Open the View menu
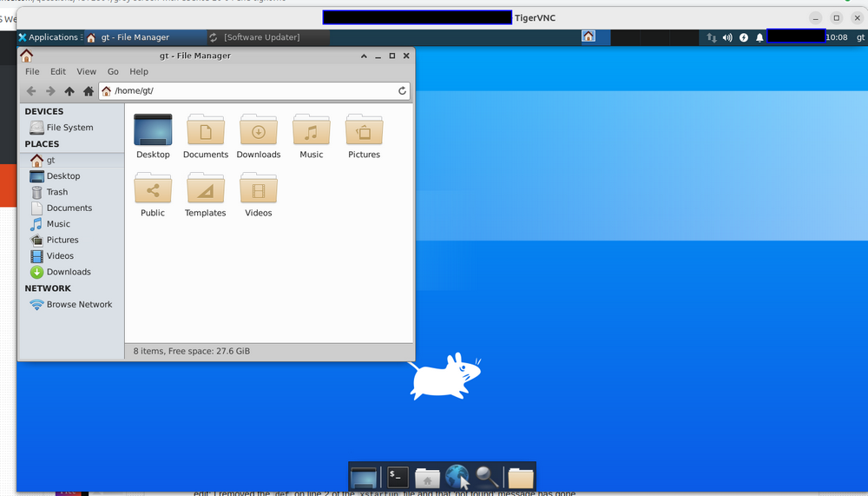The height and width of the screenshot is (496, 868). point(86,71)
